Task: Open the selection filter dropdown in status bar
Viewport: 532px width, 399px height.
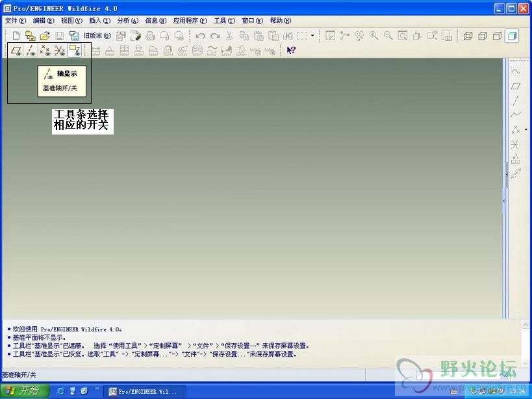Action: coord(505,374)
